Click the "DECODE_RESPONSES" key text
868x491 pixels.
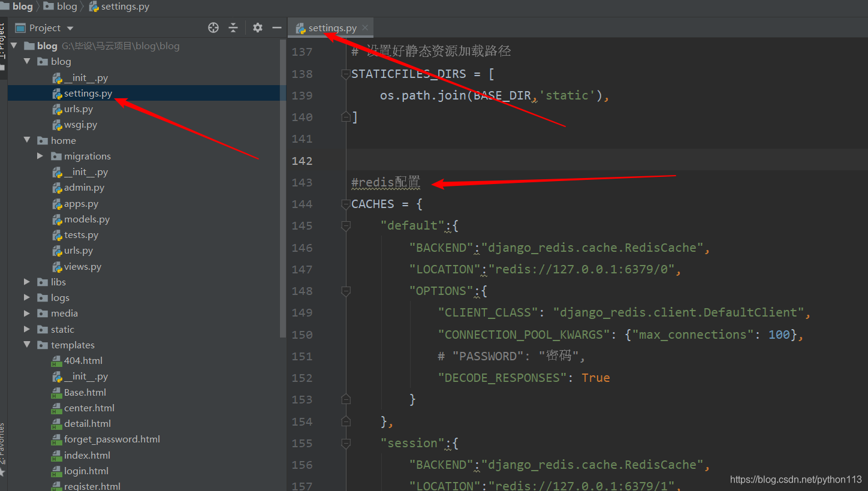tap(502, 378)
